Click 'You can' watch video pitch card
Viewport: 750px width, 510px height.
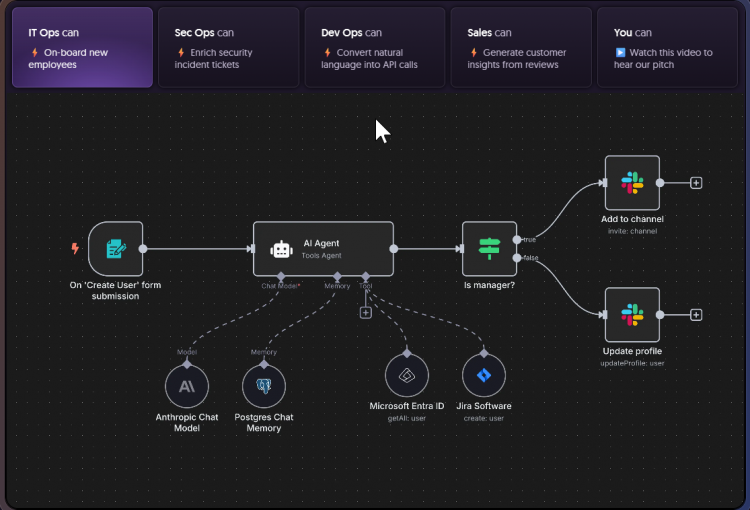667,47
